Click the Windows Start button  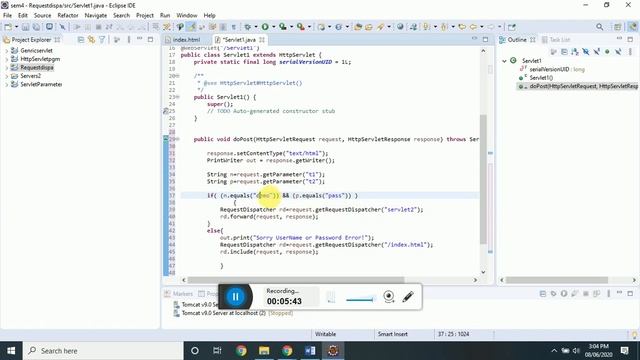(11, 351)
